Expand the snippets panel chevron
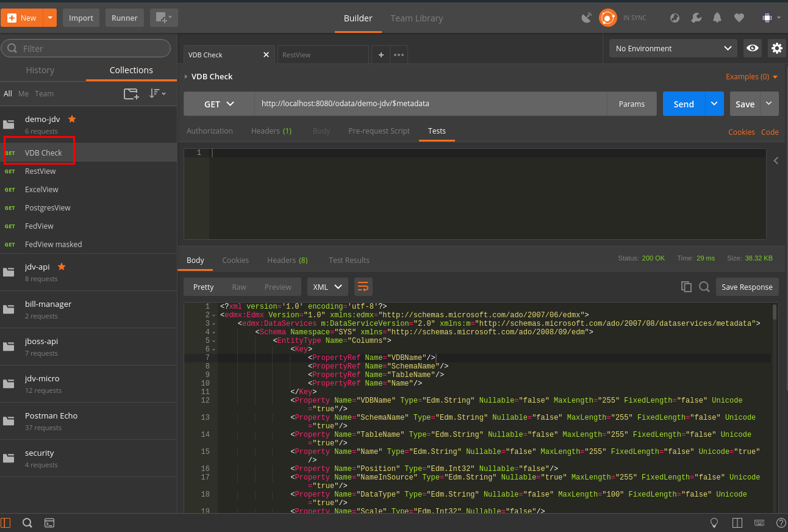 (x=776, y=160)
